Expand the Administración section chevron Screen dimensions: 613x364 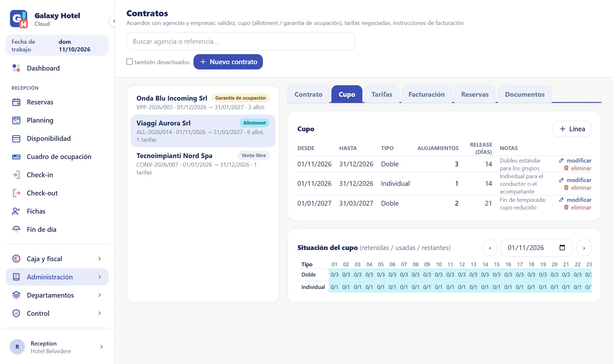click(x=100, y=277)
